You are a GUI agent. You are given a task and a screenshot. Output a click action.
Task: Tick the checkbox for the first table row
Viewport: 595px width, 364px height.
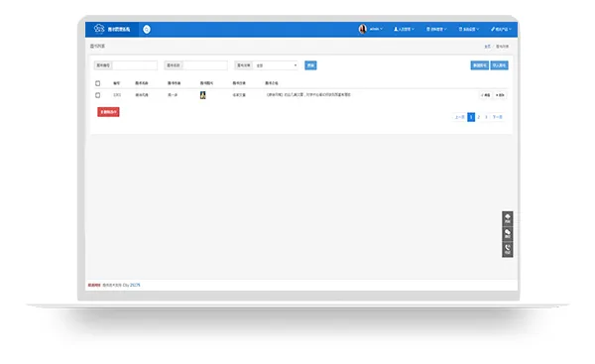98,95
